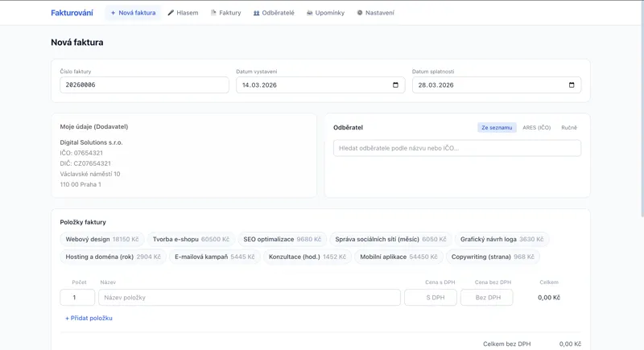Open the Upomínky reminders page
The image size is (644, 350).
tap(325, 13)
